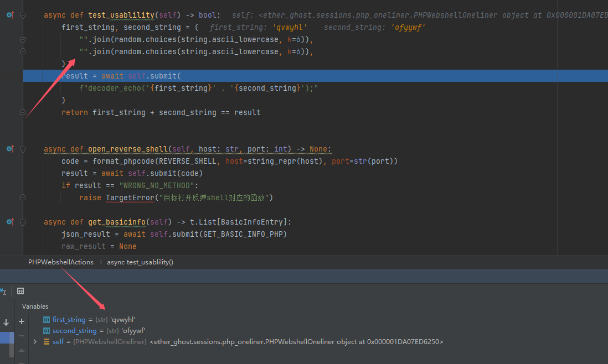Add a new watch with plus icon

[x=22, y=321]
